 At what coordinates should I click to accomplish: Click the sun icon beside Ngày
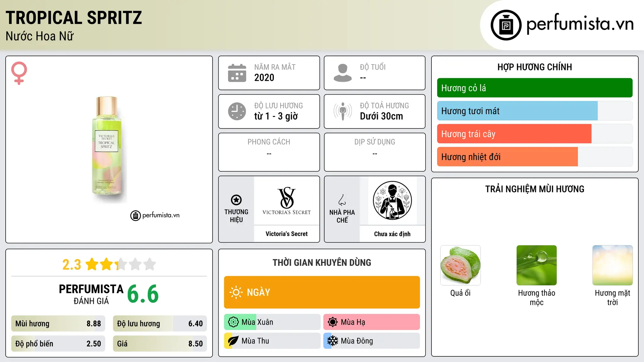click(236, 292)
